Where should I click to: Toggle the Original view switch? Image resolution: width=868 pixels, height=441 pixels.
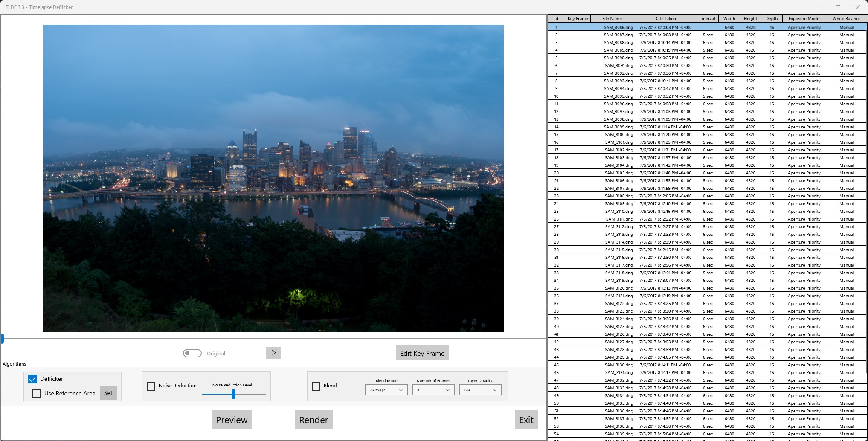click(x=192, y=353)
